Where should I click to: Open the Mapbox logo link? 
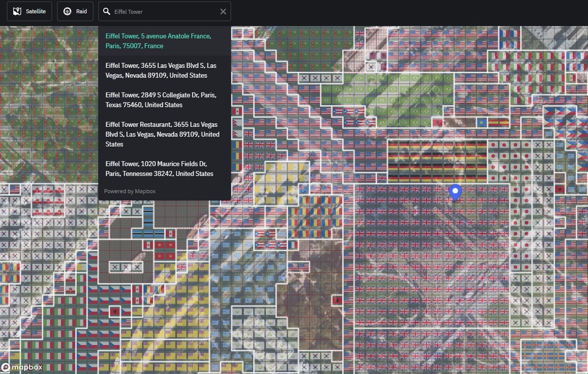click(x=22, y=367)
